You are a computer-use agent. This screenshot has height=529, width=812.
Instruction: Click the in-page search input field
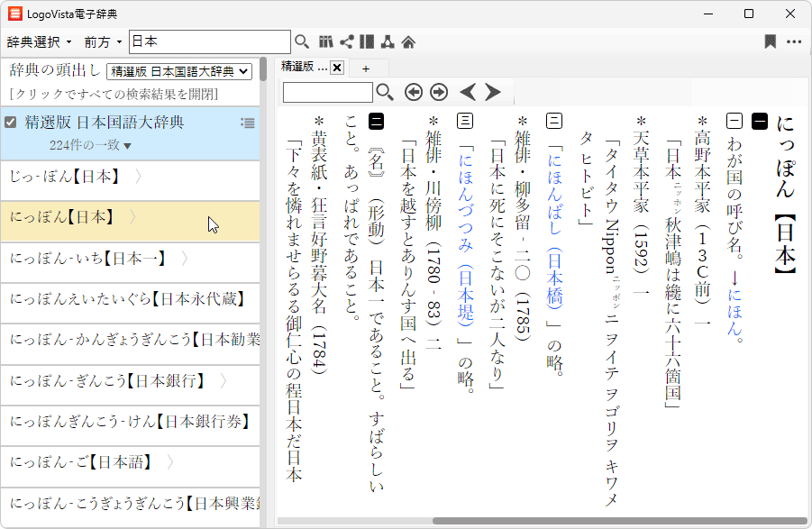coord(327,92)
